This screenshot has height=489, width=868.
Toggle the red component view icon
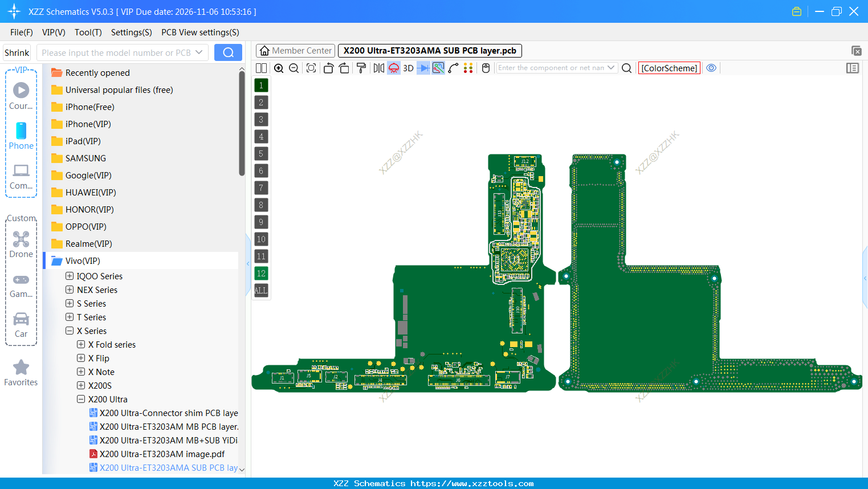click(x=393, y=68)
